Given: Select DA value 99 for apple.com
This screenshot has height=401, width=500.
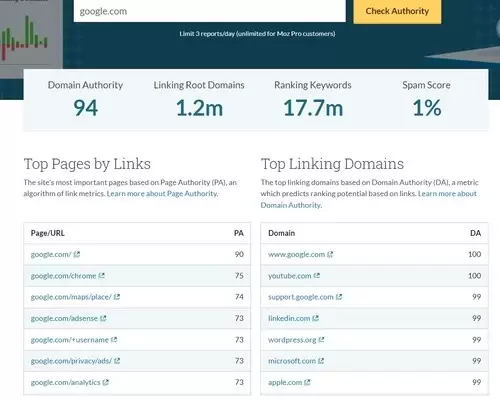Looking at the screenshot, I should [477, 382].
